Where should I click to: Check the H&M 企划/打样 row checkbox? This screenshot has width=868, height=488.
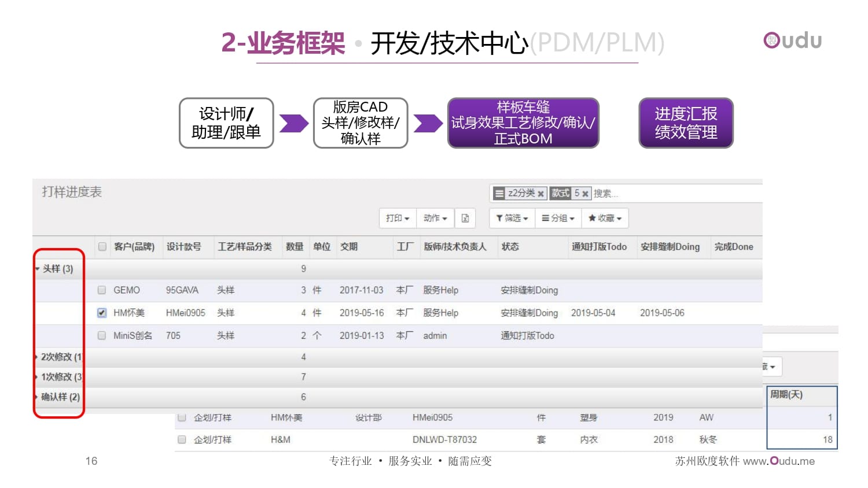[182, 439]
